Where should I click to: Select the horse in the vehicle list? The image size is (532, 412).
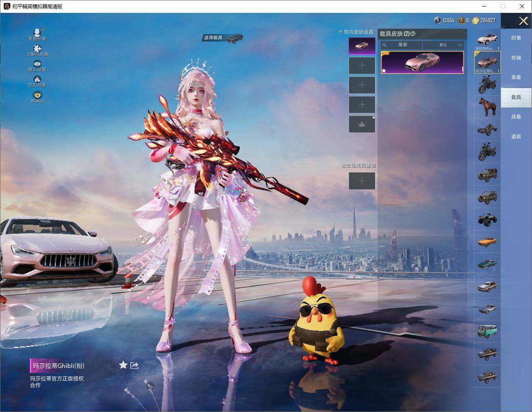488,107
